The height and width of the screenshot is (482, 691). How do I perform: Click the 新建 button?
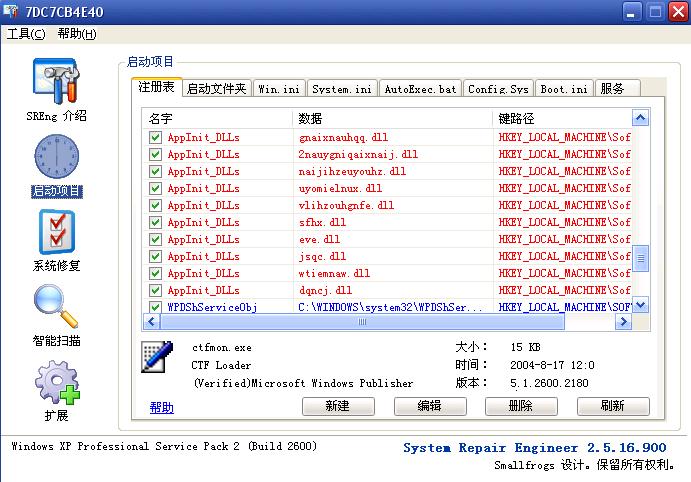pos(338,406)
